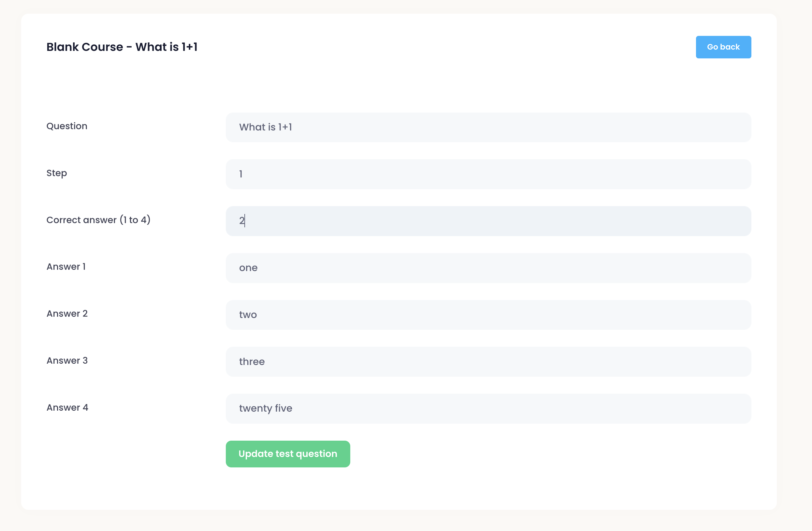Click the Answer 3 field containing 'three'
Viewport: 812px width, 531px height.
pos(488,362)
